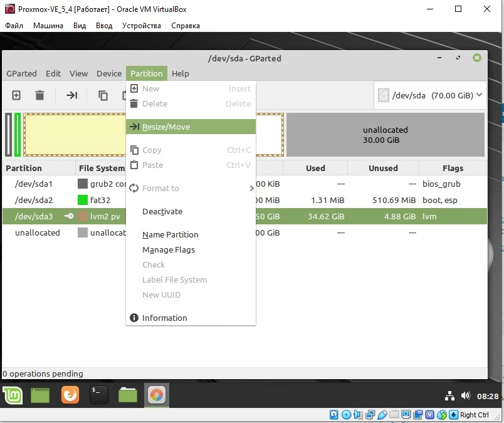Open the /dev/sda device dropdown
504x423 pixels.
point(430,95)
